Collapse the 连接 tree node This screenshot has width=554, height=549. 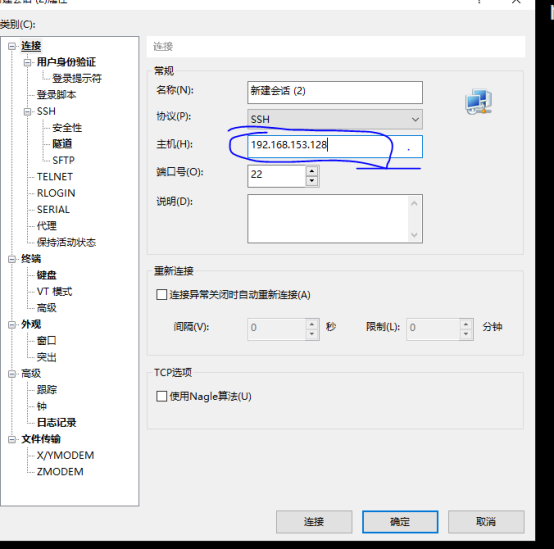12,46
